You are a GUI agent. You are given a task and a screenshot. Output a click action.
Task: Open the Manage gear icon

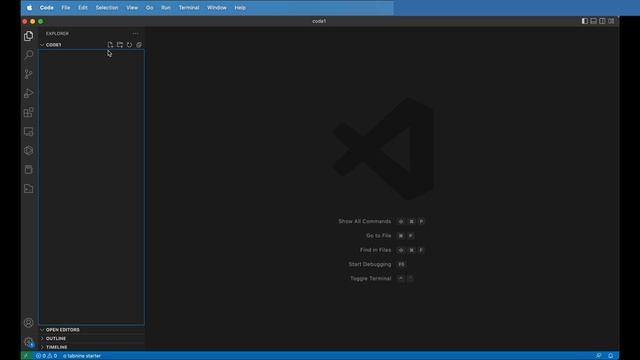tap(29, 342)
